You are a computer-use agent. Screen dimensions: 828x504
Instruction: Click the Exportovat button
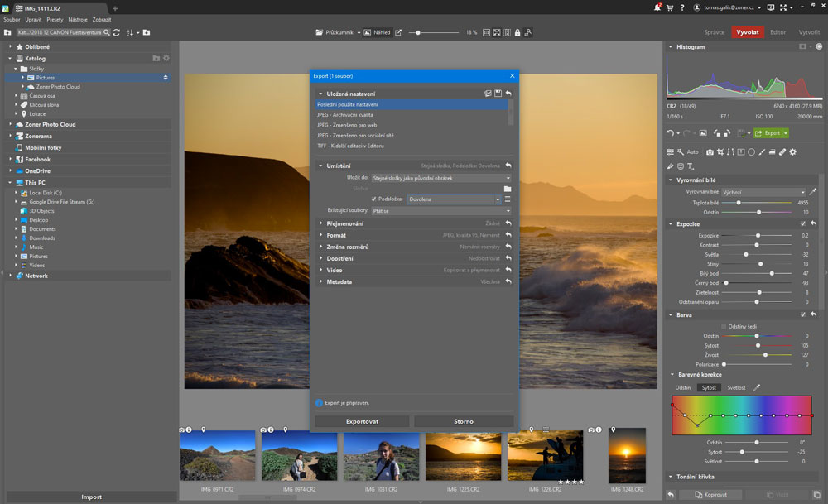pyautogui.click(x=362, y=421)
